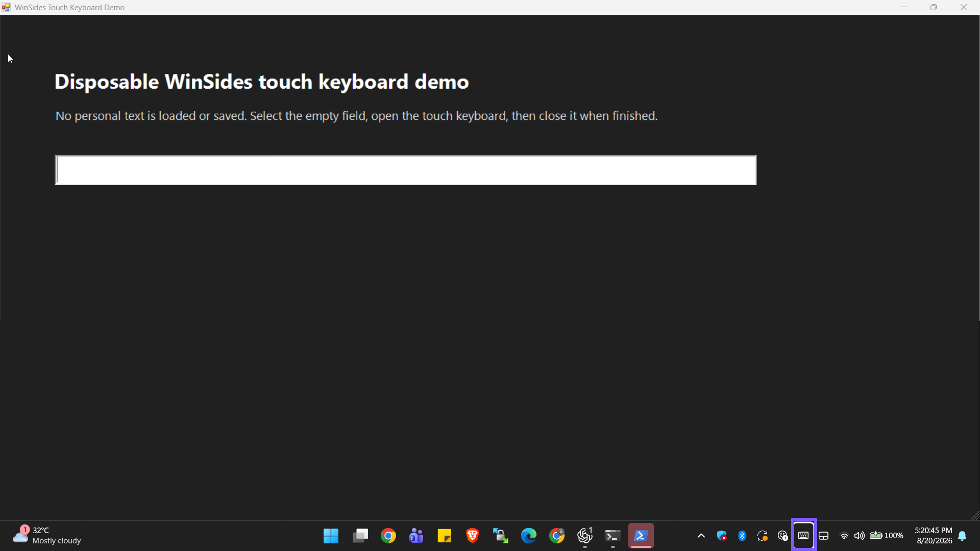Open Sticky Notes from taskbar
This screenshot has width=980, height=551.
click(444, 536)
